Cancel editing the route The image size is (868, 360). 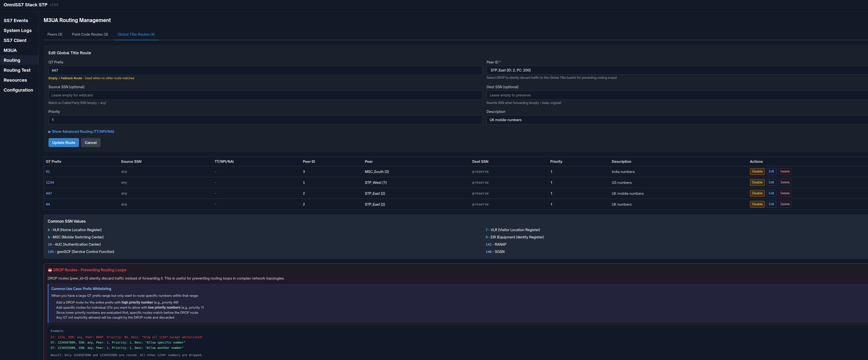[x=91, y=143]
